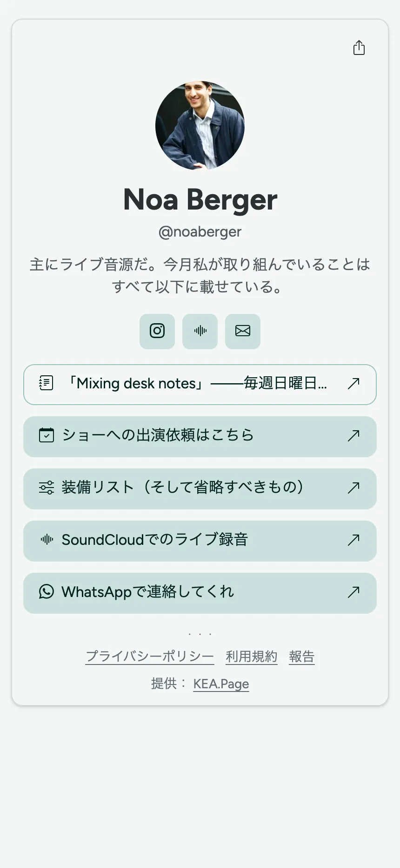Open the SoundCloud waveform social icon
Screen dimensions: 400x868
200,331
